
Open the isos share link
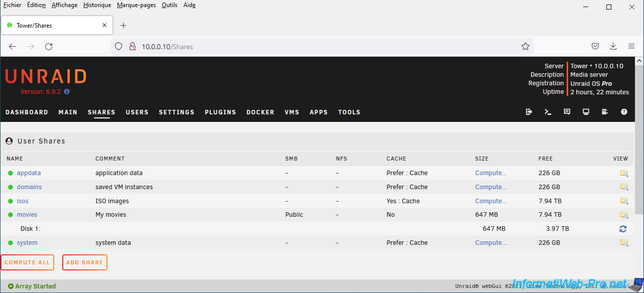(x=23, y=201)
